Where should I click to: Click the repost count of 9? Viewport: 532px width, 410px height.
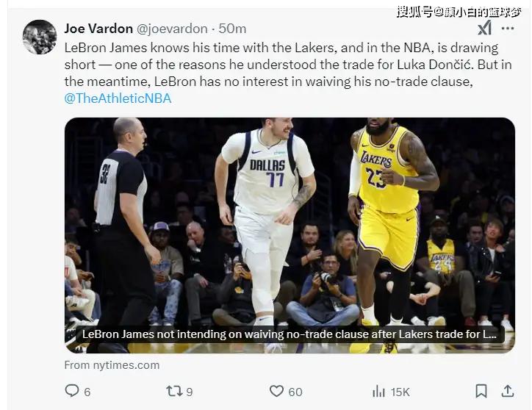[x=190, y=392]
